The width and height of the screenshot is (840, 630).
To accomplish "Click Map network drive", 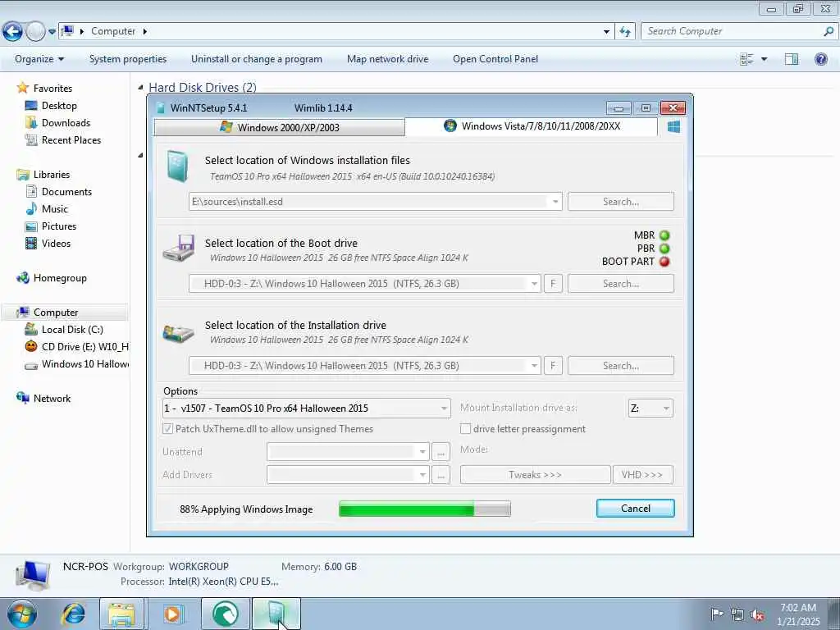I will (x=387, y=59).
